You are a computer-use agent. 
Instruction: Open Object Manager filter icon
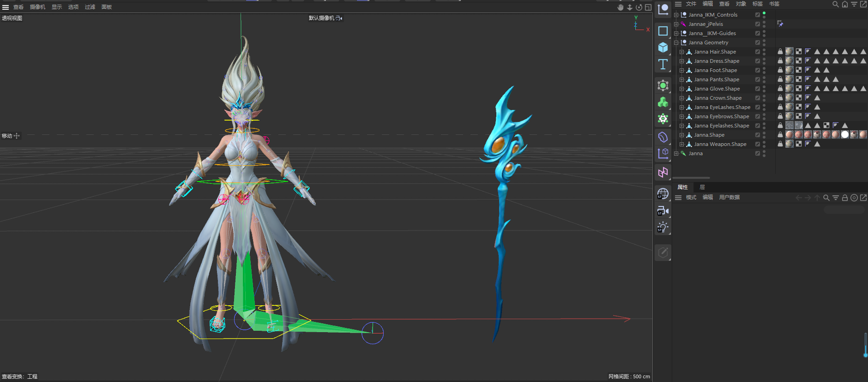(x=854, y=4)
